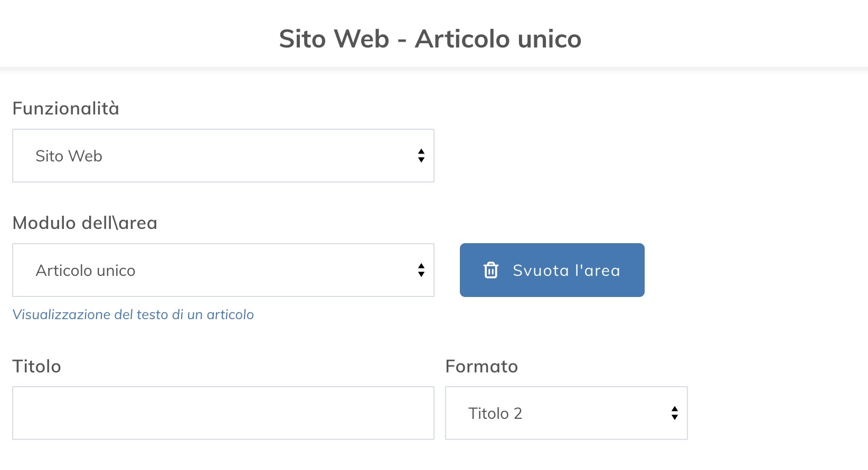Click the blue descriptive text under Articolo unico
The height and width of the screenshot is (470, 868).
coord(133,314)
